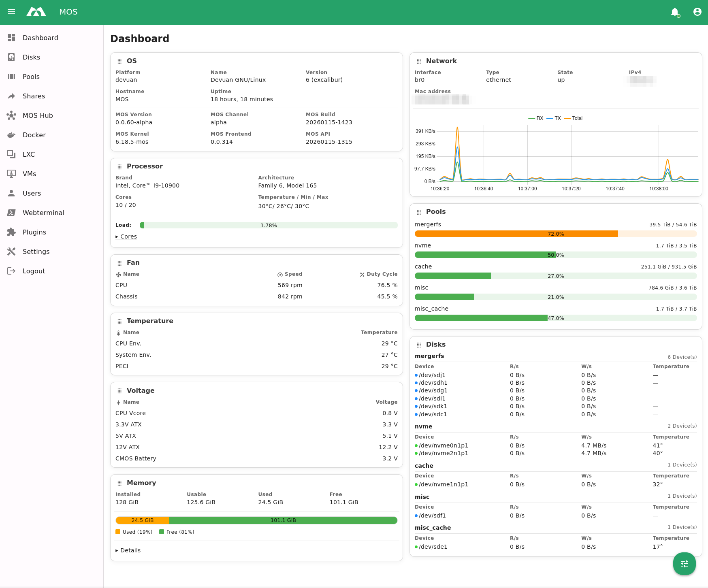The height and width of the screenshot is (588, 708).
Task: Collapse the sidebar with the hamburger icon
Action: (x=11, y=12)
